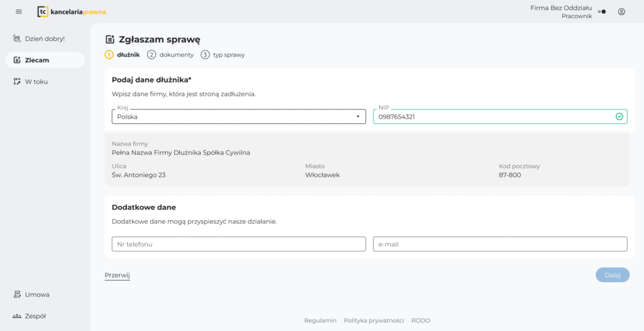Viewport: 644px width, 331px height.
Task: Select step 3 typ sprawy
Action: [x=223, y=55]
